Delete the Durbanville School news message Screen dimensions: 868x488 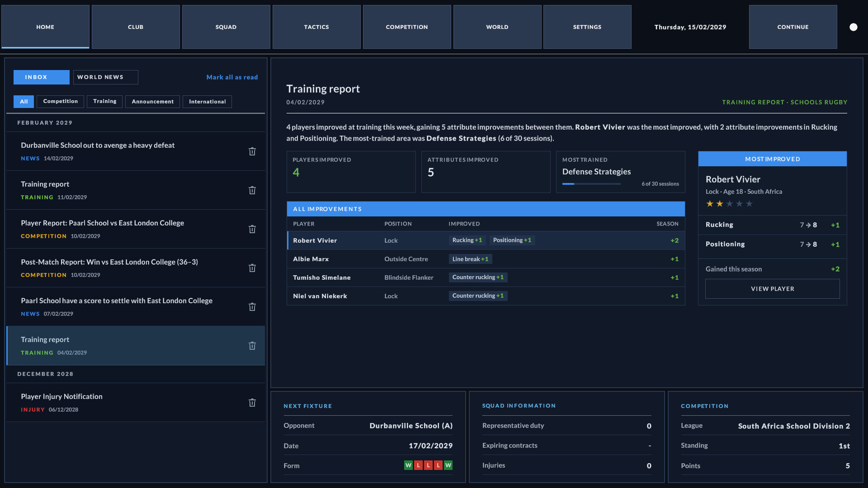pyautogui.click(x=252, y=151)
